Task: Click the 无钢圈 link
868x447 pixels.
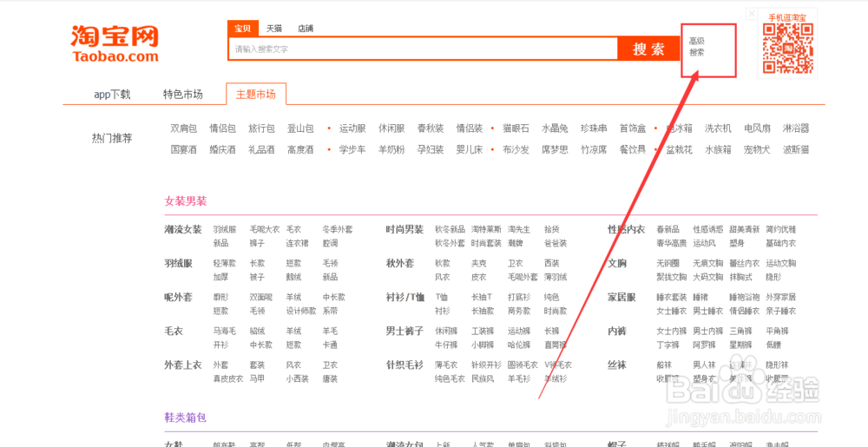Action: [667, 263]
